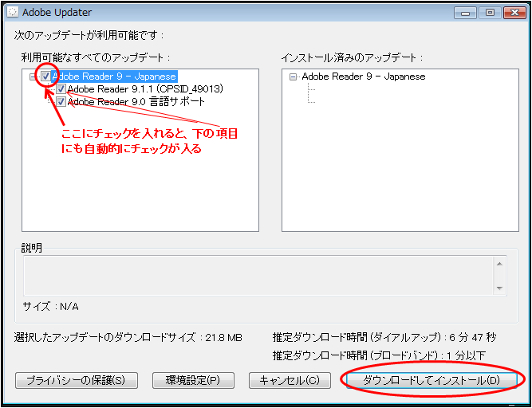The image size is (532, 408).
Task: Click the インストール済みのアップデート label
Action: pos(353,58)
